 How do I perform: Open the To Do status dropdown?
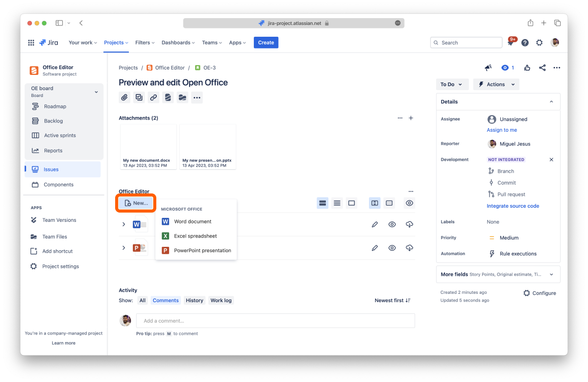[x=452, y=84]
